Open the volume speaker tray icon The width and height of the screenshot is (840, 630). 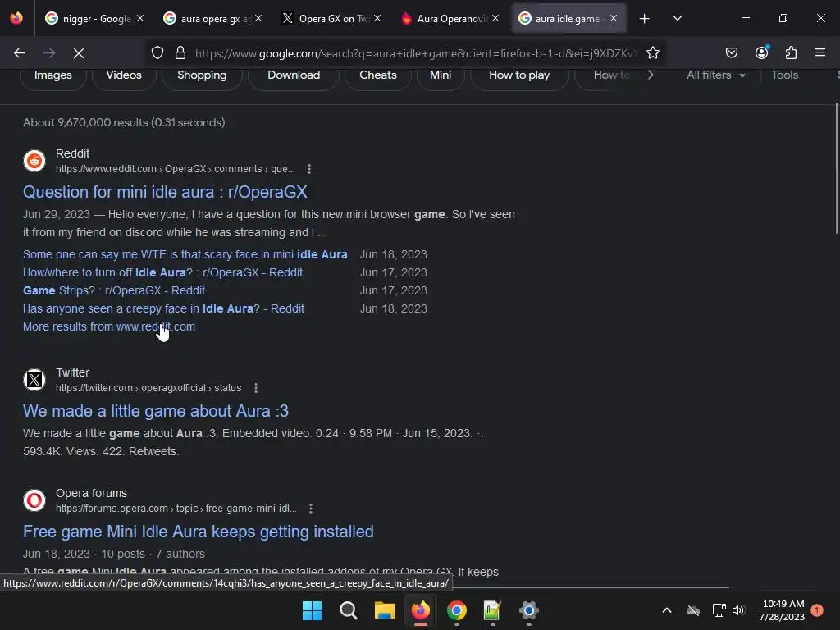pos(738,610)
